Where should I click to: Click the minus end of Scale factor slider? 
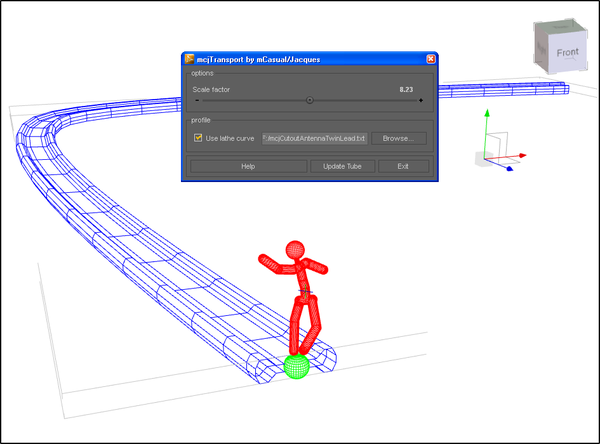pyautogui.click(x=197, y=100)
